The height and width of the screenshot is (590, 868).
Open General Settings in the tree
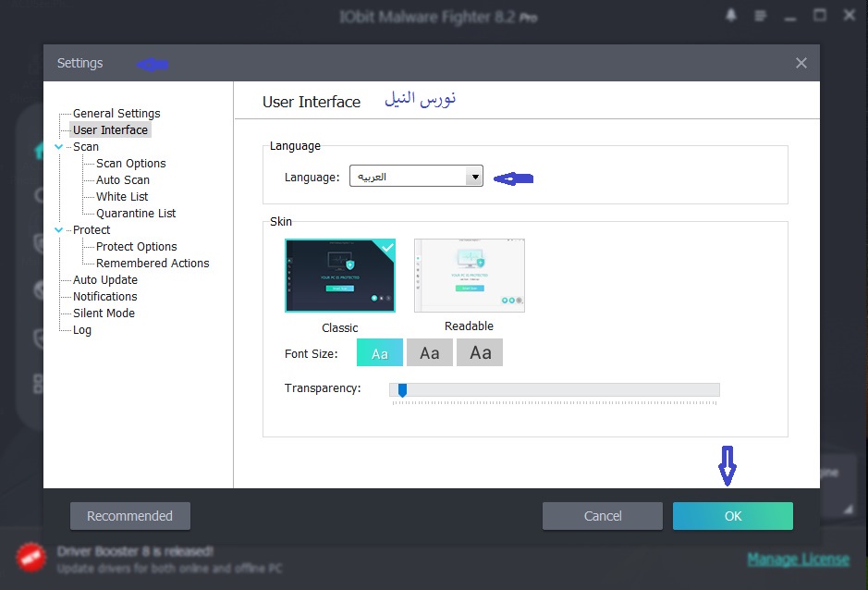(116, 114)
